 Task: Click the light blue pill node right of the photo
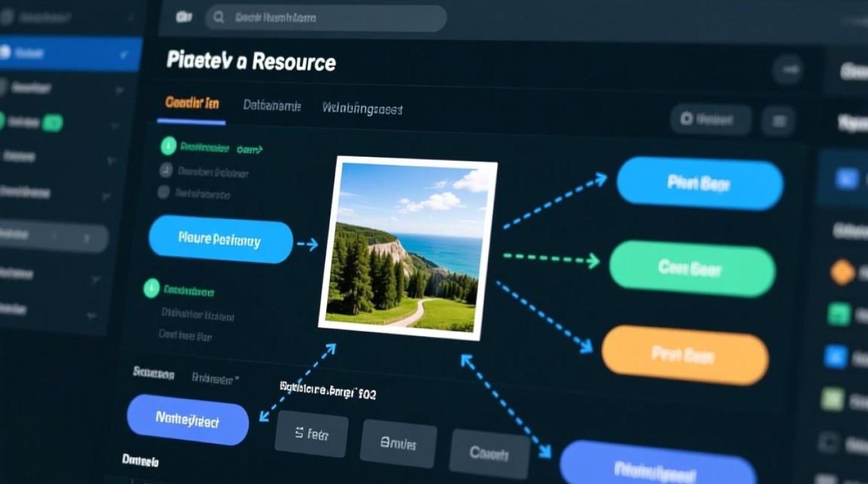tap(699, 183)
